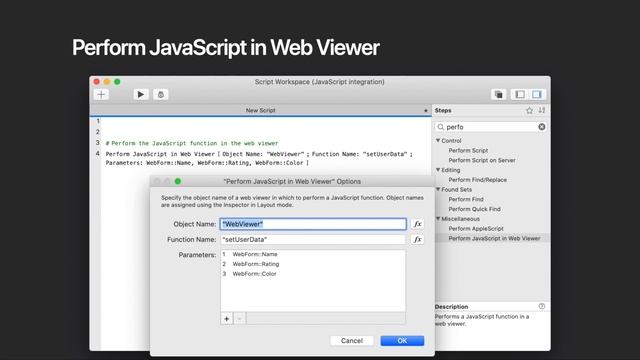Click the green zoom button of Options dialog
The width and height of the screenshot is (640, 360).
point(178,181)
